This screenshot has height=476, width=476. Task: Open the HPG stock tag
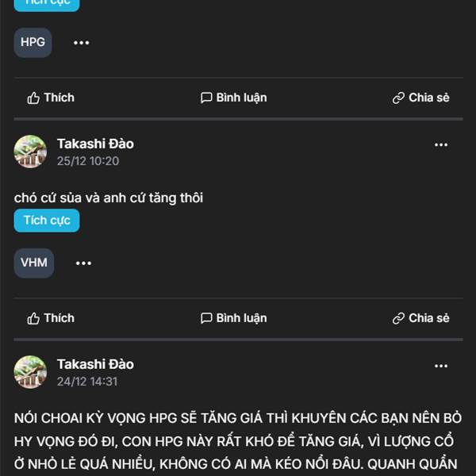(x=33, y=43)
